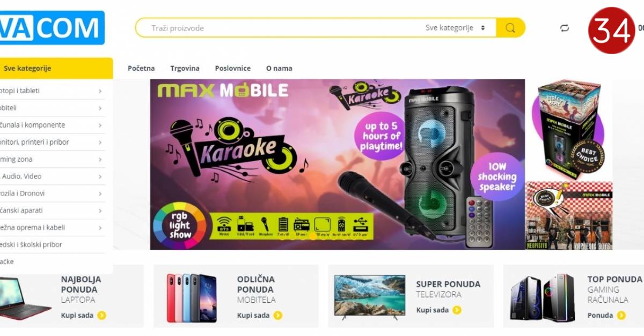
Task: Click the arrow icon beside Kupi sada under mobitela
Action: click(x=277, y=315)
